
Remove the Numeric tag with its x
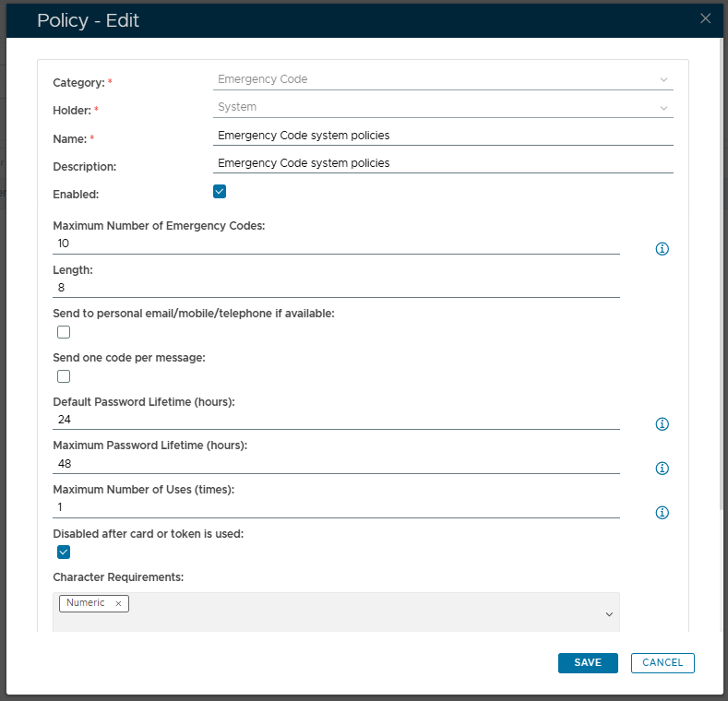tap(118, 603)
